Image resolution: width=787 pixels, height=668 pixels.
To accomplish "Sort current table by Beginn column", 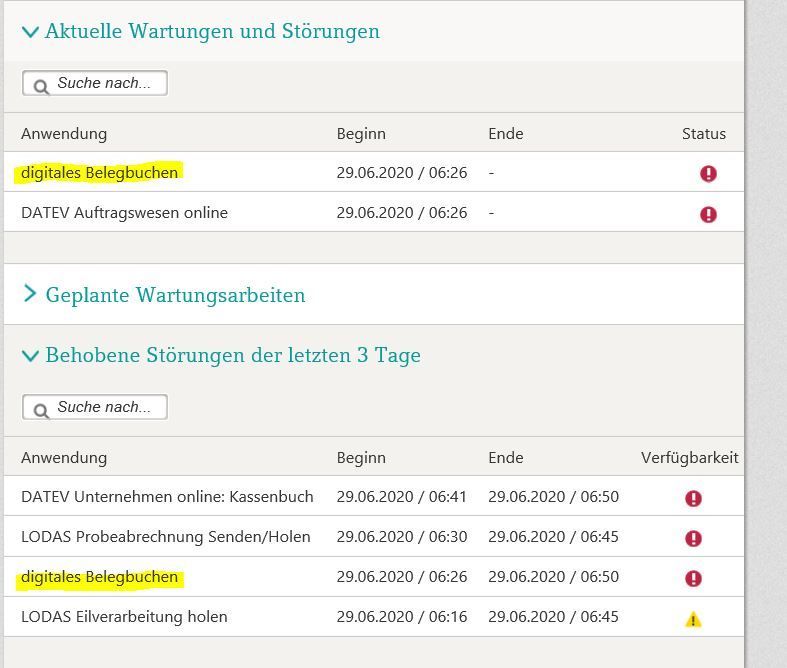I will [360, 134].
